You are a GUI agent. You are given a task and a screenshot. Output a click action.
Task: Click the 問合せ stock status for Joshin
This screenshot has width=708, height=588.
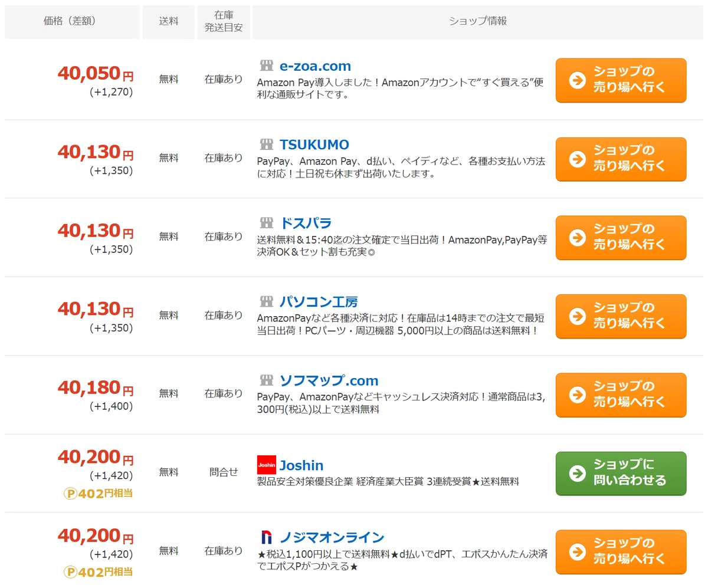[x=224, y=472]
